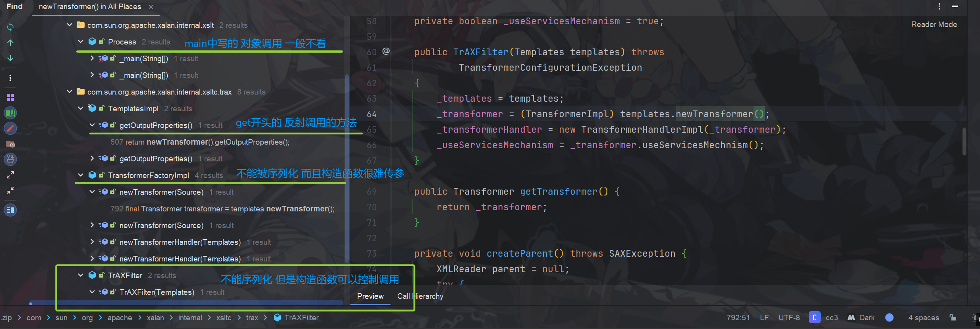Screen dimensions: 980x329
Task: Change indent setting 4 spaces
Action: (x=924, y=317)
